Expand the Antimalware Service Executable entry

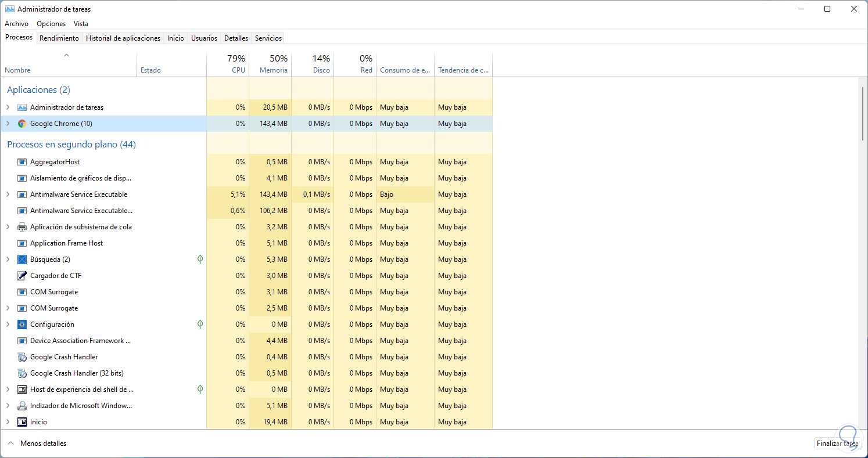8,194
